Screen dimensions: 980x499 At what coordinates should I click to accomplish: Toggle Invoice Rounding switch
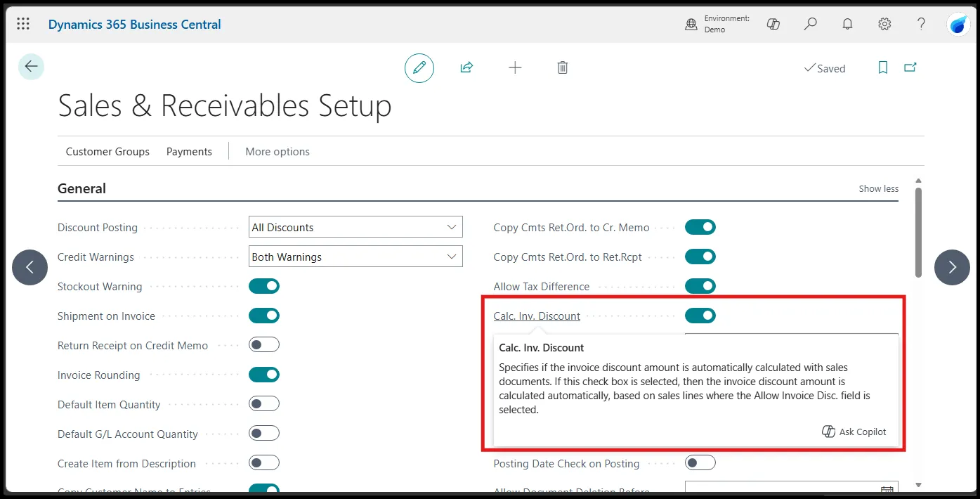coord(264,375)
